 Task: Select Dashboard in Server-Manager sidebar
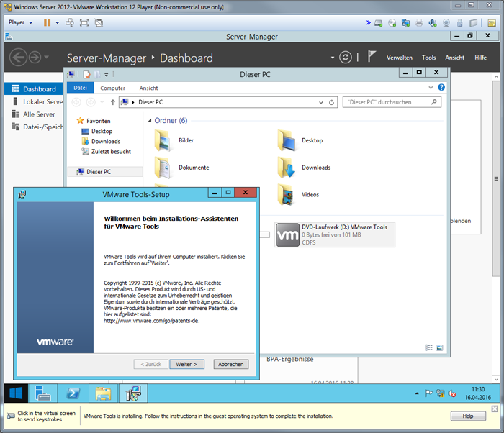(33, 89)
